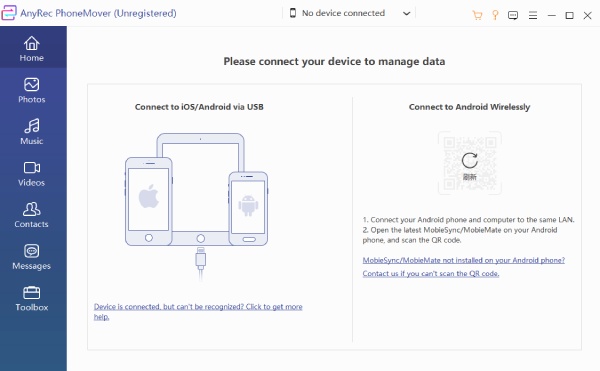
Task: Open the feedback chat icon
Action: [513, 15]
